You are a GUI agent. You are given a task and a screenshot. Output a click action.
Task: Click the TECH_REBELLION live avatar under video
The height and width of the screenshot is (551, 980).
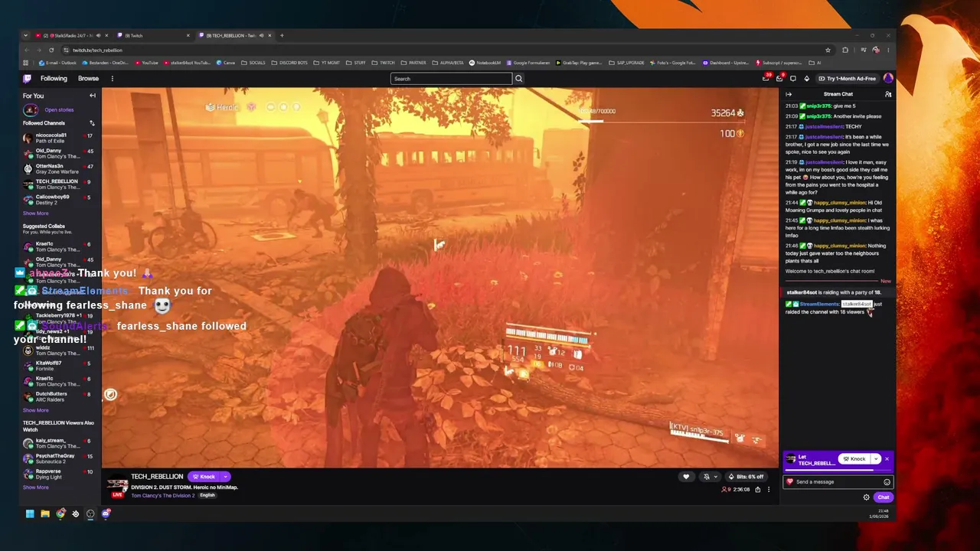[117, 487]
